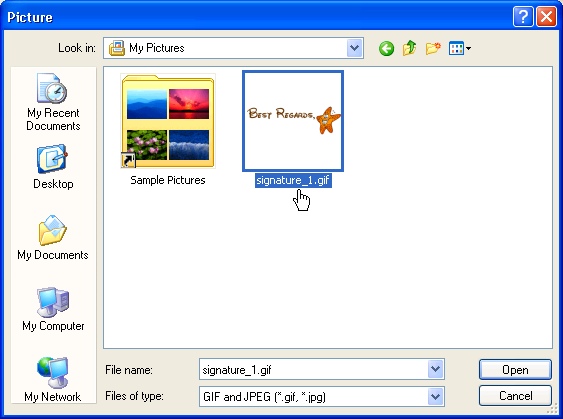Image resolution: width=563 pixels, height=419 pixels.
Task: Expand Files of type dropdown
Action: point(436,396)
